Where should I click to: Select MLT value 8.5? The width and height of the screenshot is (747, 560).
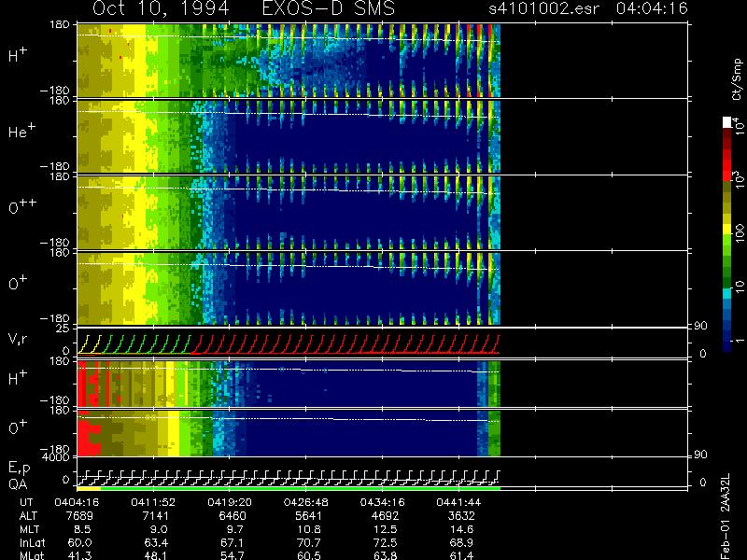pos(83,529)
